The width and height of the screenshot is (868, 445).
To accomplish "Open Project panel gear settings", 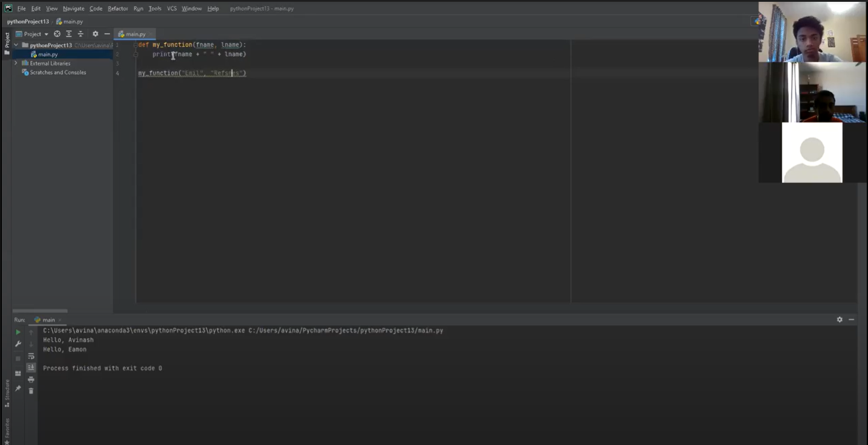I will click(95, 34).
